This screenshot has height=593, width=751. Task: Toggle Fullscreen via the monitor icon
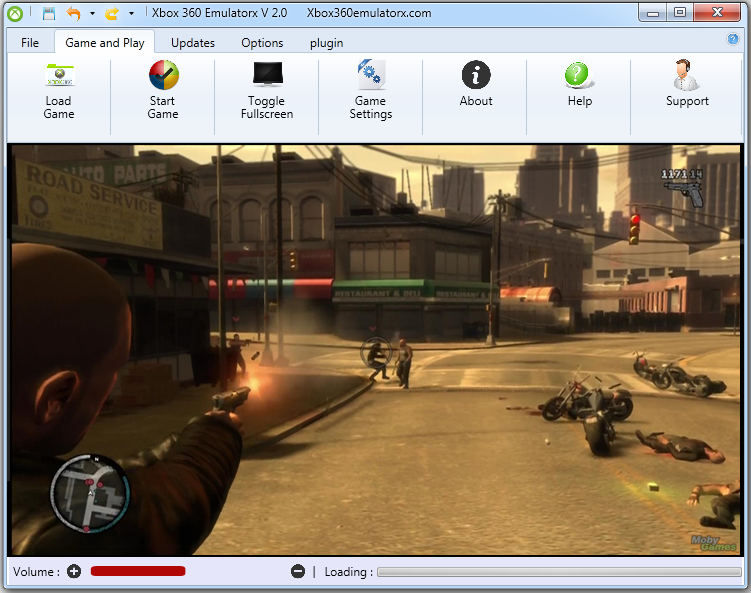(268, 74)
